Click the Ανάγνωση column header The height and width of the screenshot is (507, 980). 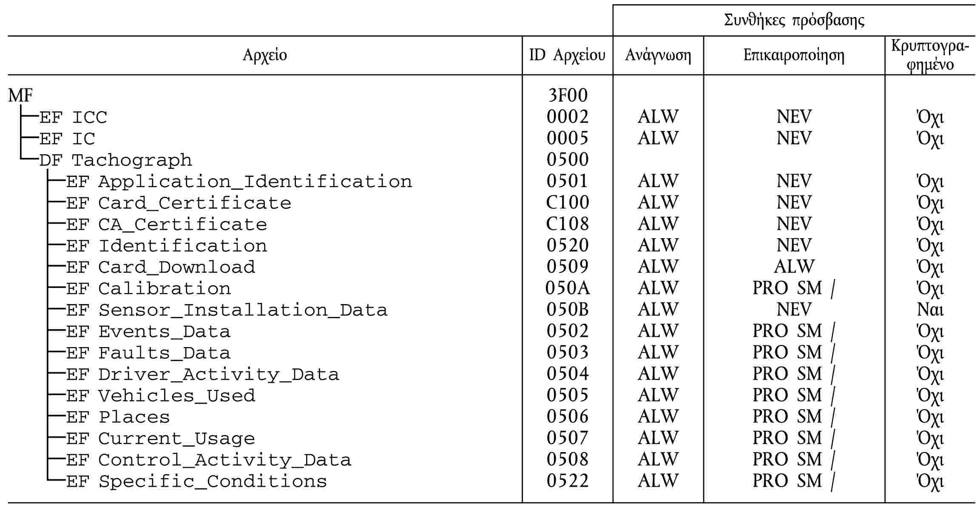(658, 55)
